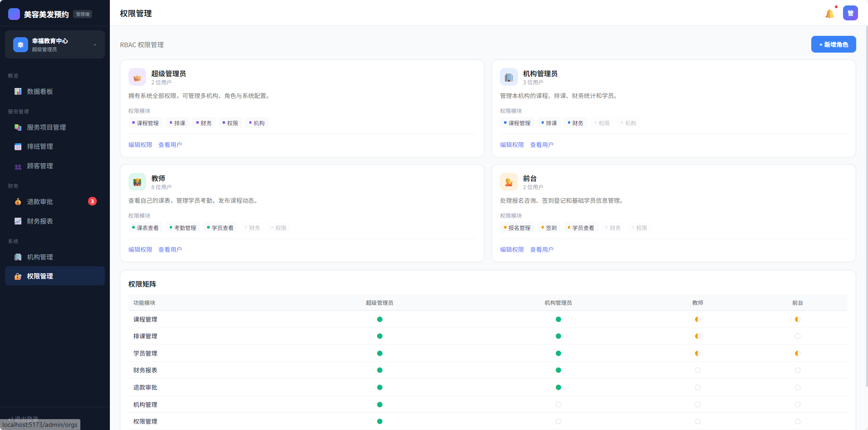Viewport: 868px width, 430px height.
Task: Toggle 前台 permission for 排课管理 row
Action: [x=797, y=336]
